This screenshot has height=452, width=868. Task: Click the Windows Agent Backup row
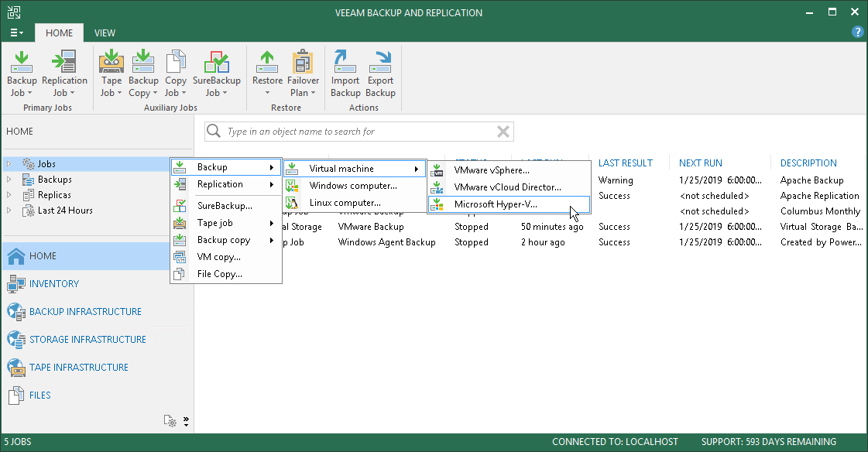tap(531, 242)
